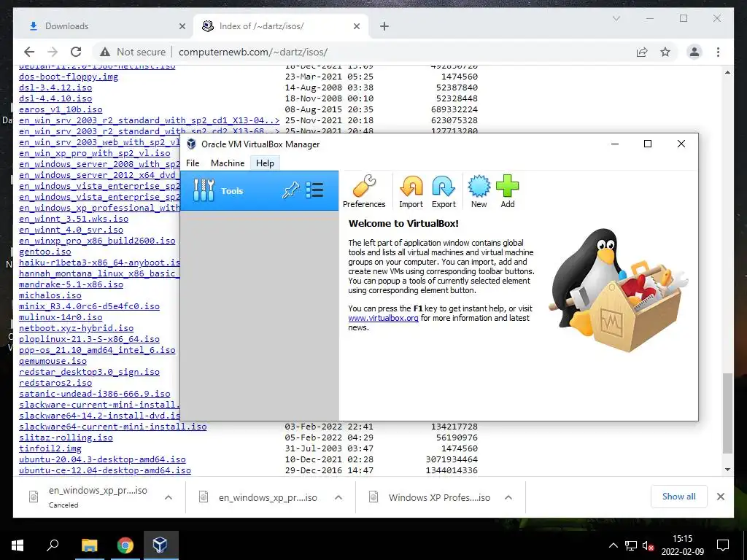The height and width of the screenshot is (560, 747).
Task: Expand options for canceled en_windows_xp download
Action: (169, 497)
